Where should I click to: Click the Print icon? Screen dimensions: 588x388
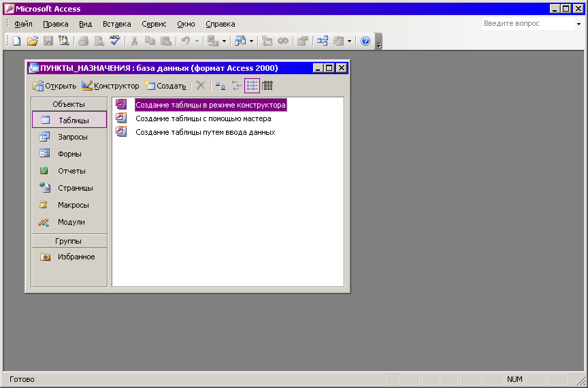pos(83,41)
